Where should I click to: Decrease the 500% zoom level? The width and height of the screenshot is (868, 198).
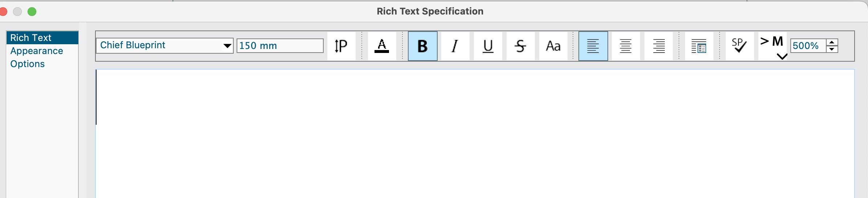(832, 49)
